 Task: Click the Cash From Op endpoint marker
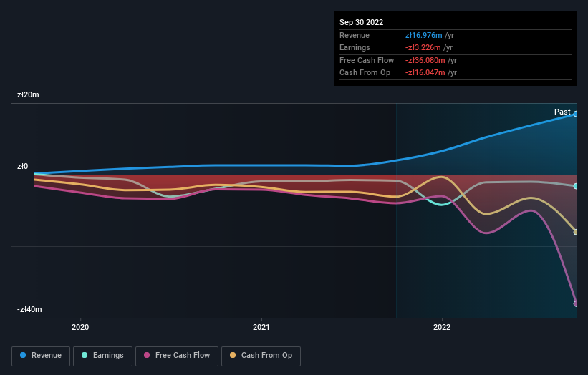click(576, 233)
